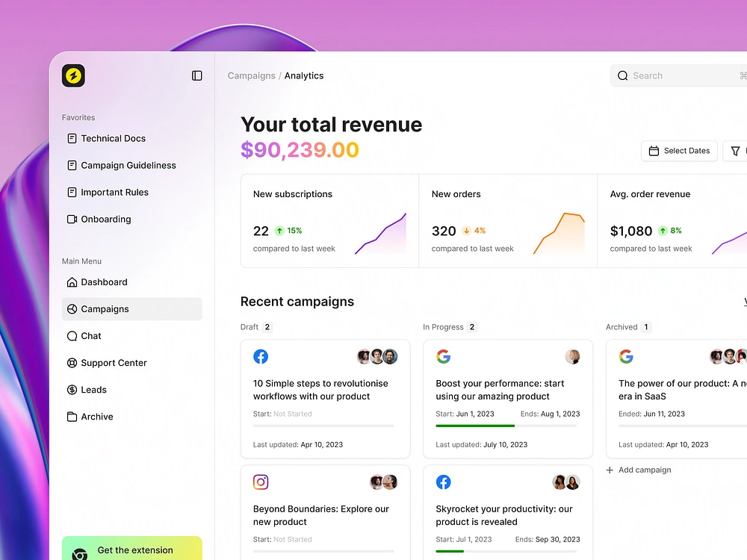Click the Chrome icon on Get the extension

pos(80,554)
